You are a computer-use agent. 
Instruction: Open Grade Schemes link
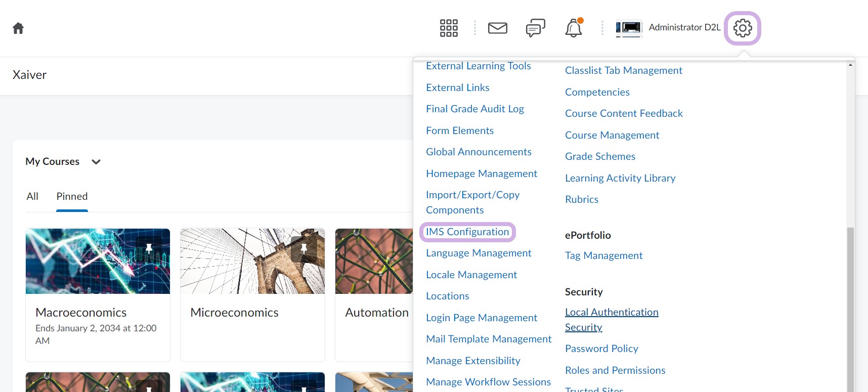[x=600, y=156]
